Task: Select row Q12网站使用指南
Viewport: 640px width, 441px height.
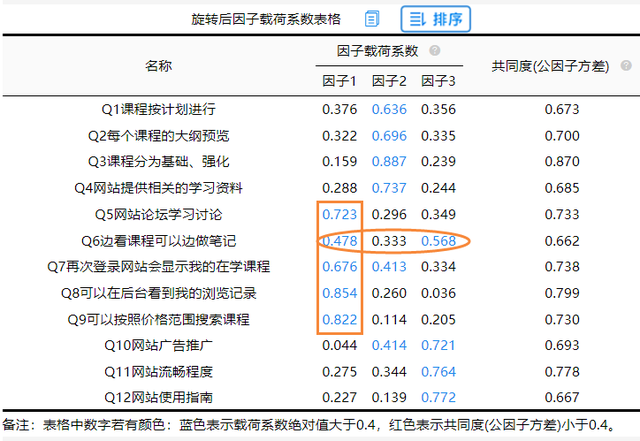Action: [x=321, y=397]
